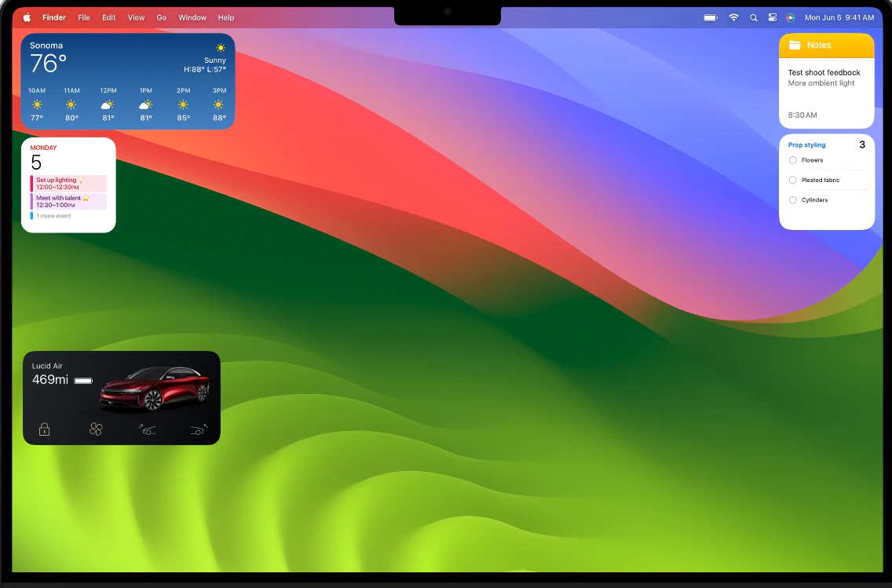Click the 1 more event link

tap(53, 216)
